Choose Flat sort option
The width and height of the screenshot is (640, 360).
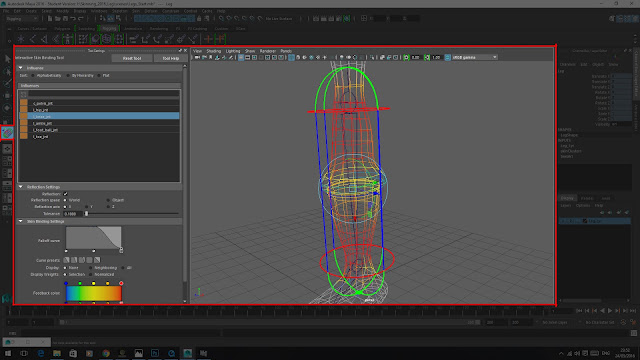99,76
